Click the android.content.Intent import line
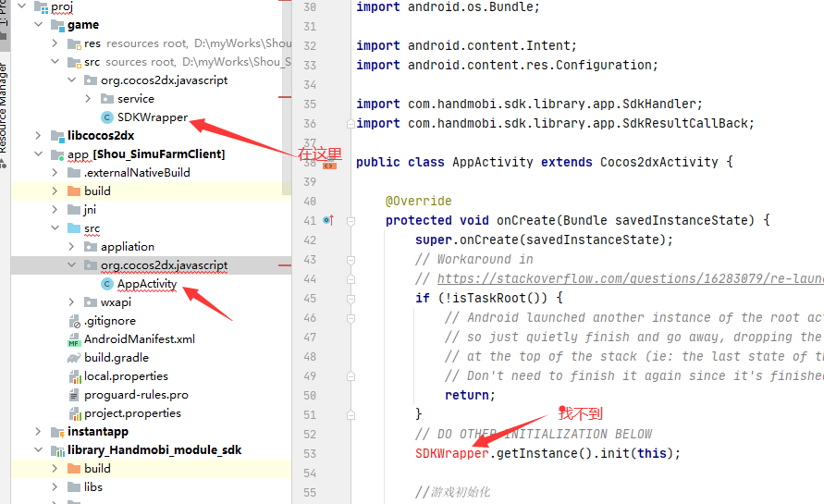 [x=466, y=45]
